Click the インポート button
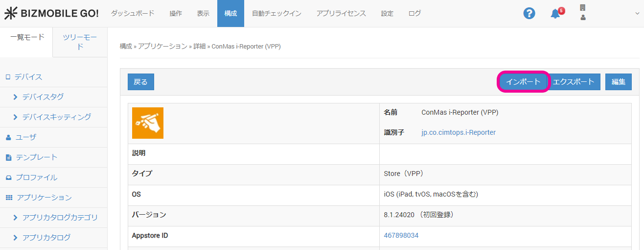644x250 pixels. point(523,82)
